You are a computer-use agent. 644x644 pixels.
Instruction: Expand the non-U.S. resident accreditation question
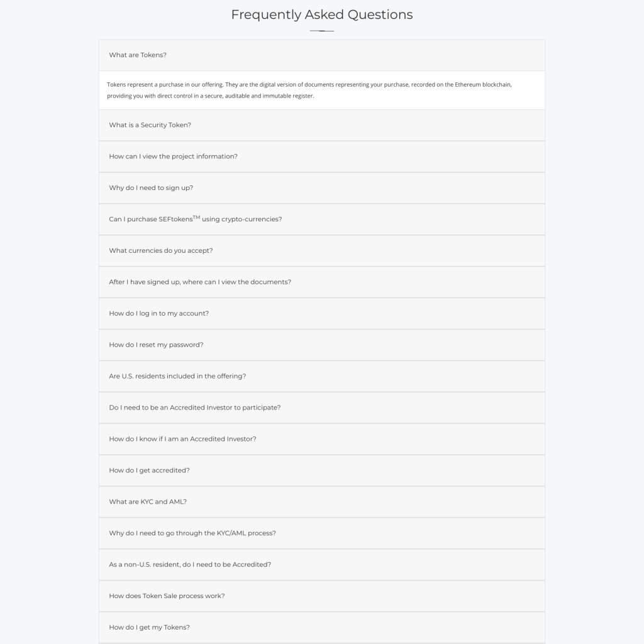pyautogui.click(x=321, y=565)
